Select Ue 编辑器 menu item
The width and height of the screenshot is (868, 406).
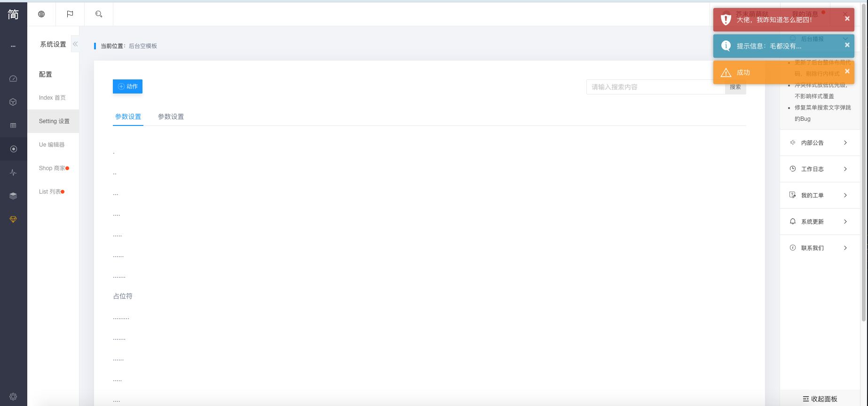pyautogui.click(x=52, y=145)
